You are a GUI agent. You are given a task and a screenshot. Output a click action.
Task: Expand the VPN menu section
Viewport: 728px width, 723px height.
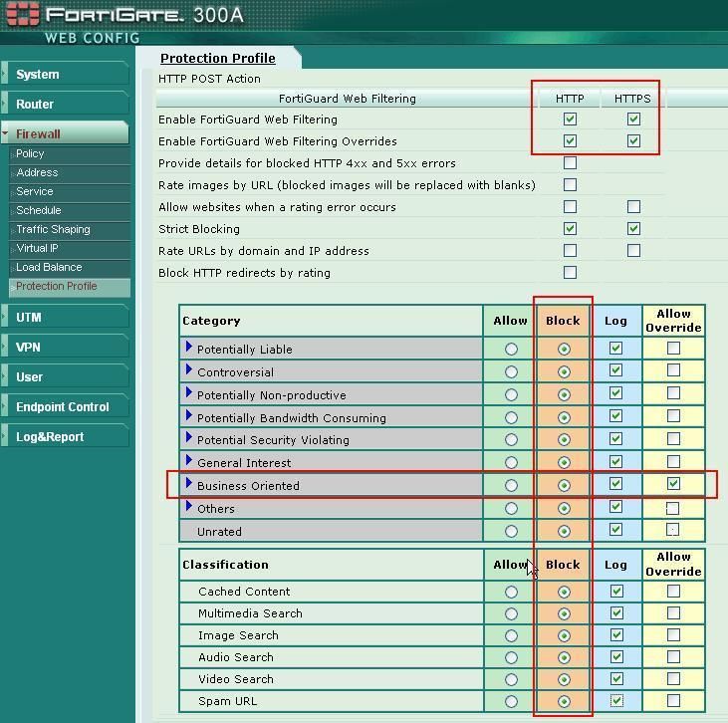tap(65, 347)
